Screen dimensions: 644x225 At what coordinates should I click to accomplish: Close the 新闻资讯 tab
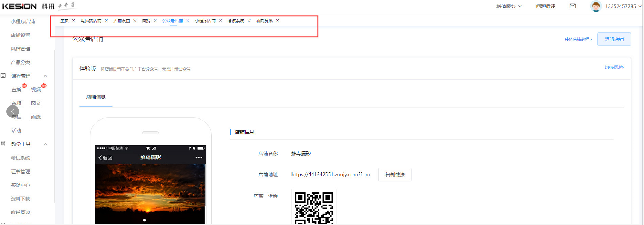(x=278, y=21)
